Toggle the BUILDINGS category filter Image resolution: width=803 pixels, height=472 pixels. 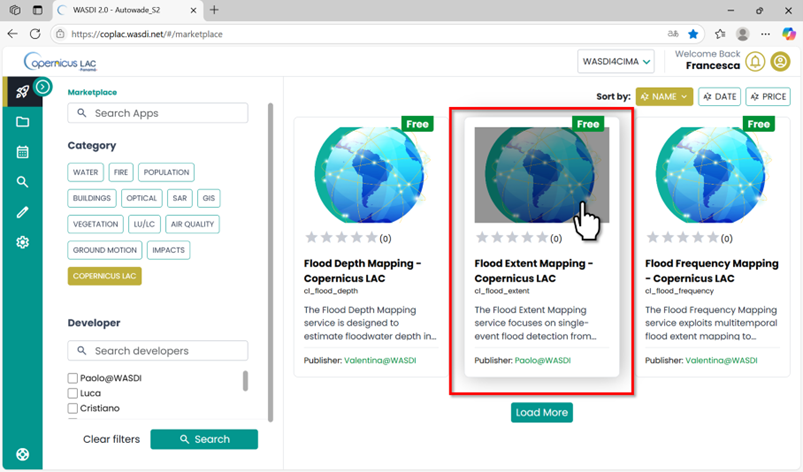pyautogui.click(x=92, y=198)
